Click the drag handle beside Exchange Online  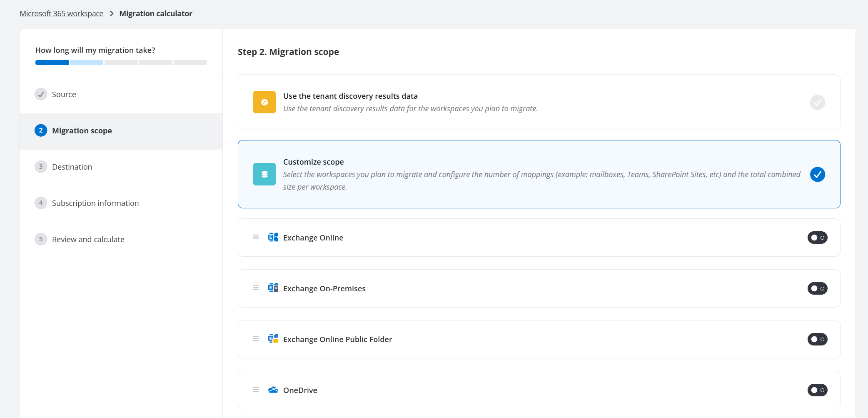point(256,237)
